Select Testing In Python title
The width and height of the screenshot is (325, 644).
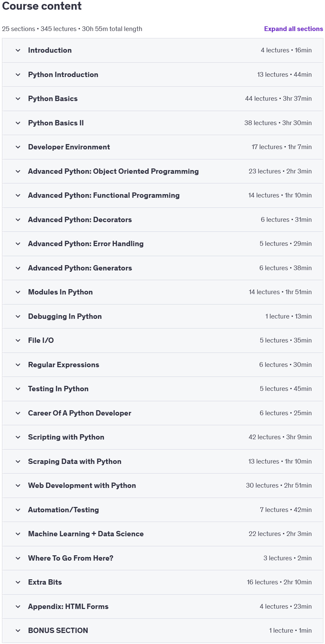tap(58, 389)
